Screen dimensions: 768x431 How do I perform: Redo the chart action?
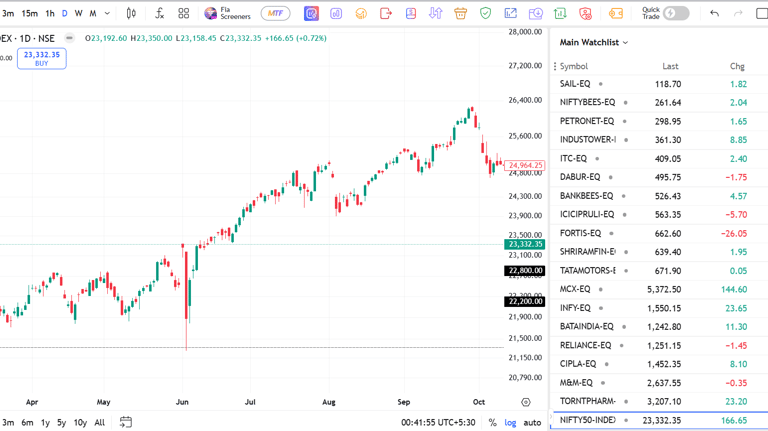tap(738, 14)
